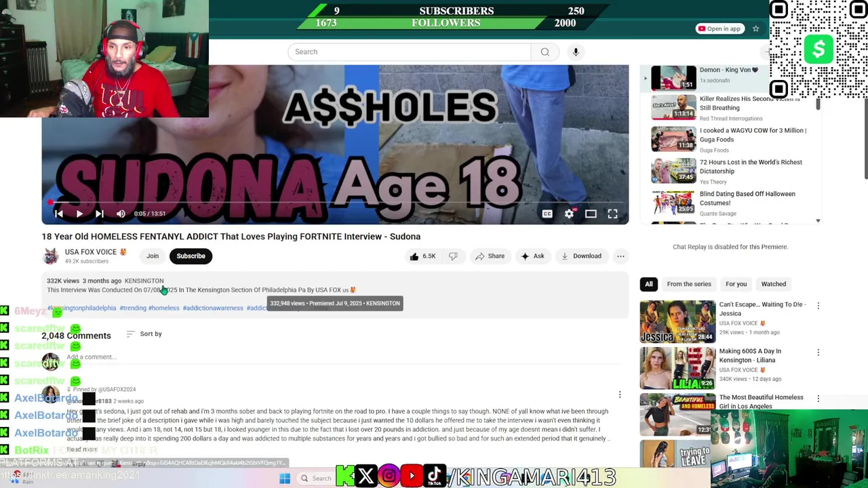The image size is (868, 488).
Task: Focus the YouTube search input field
Action: pyautogui.click(x=410, y=52)
